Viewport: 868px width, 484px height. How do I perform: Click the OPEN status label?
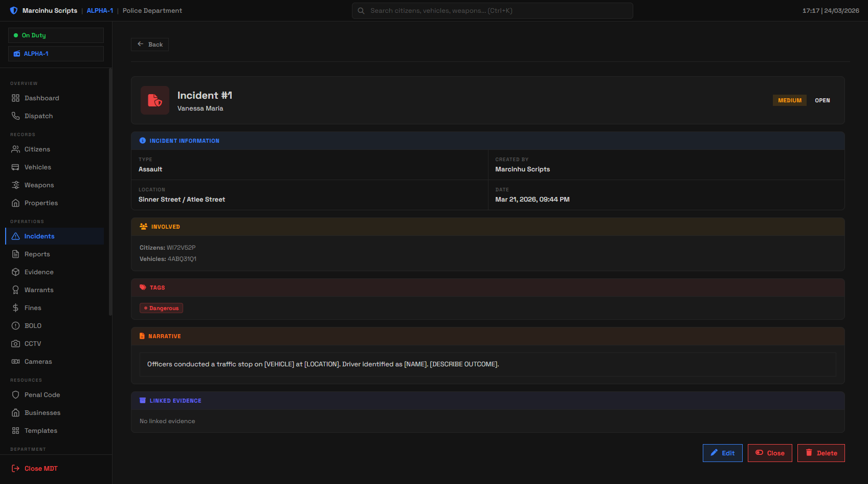822,100
